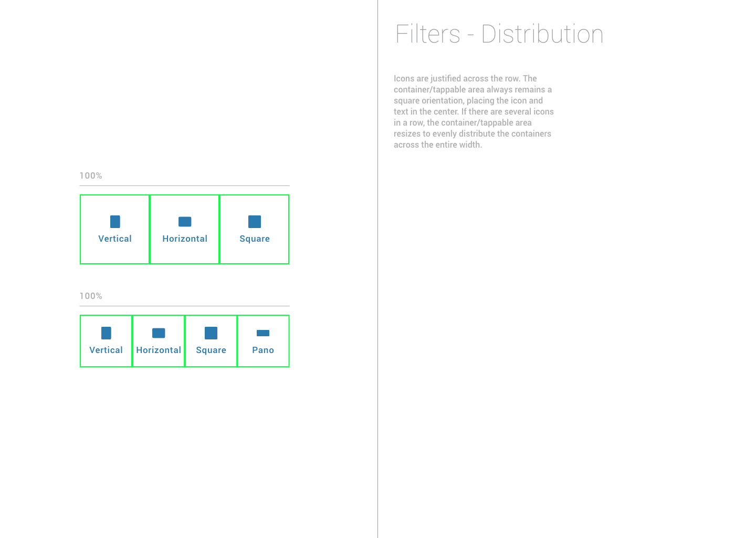
Task: Click the Square icon in the three-filter row
Action: (255, 222)
